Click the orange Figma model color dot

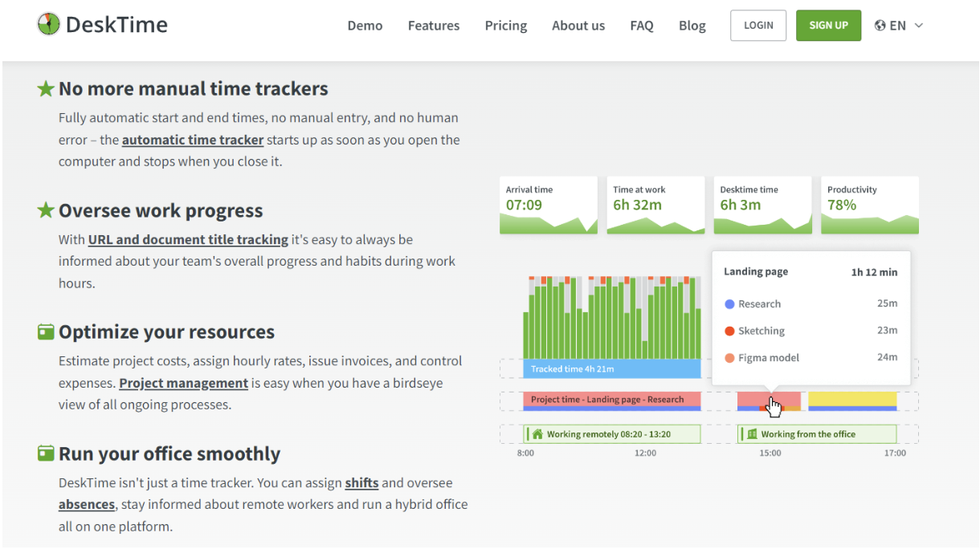[729, 358]
